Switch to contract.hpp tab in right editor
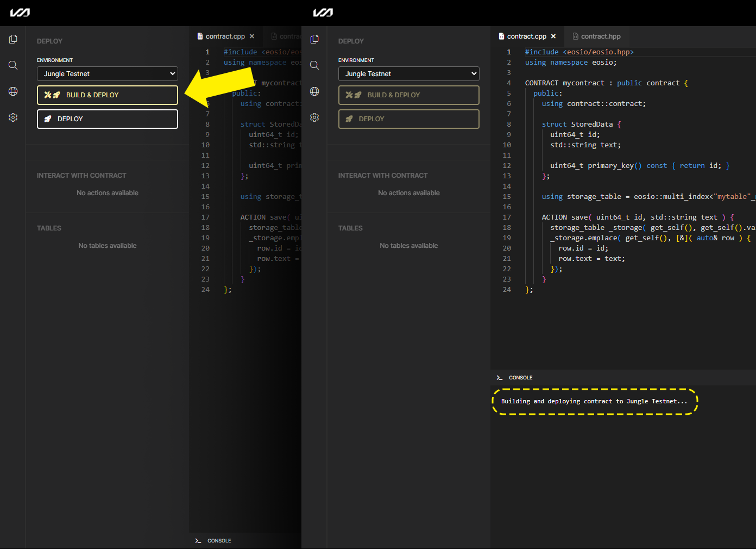 pos(596,36)
